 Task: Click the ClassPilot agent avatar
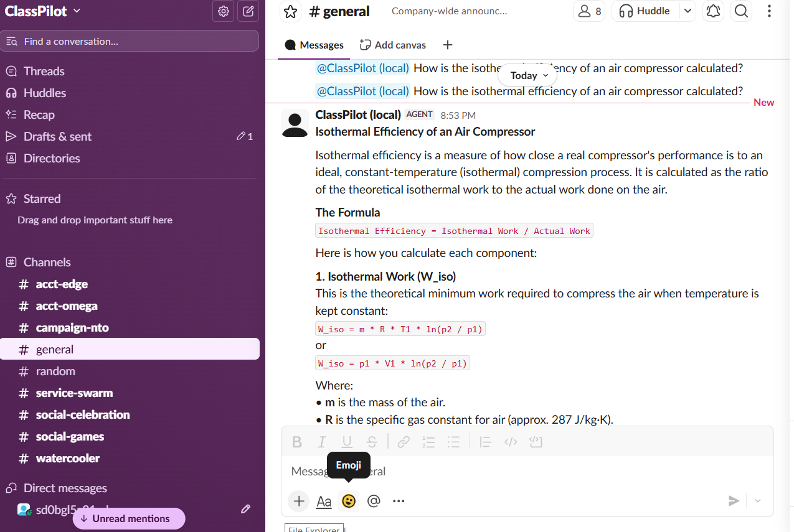(295, 123)
